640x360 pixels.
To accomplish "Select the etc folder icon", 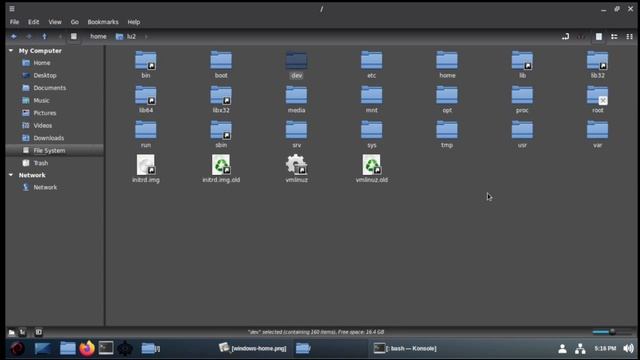I will 371,60.
